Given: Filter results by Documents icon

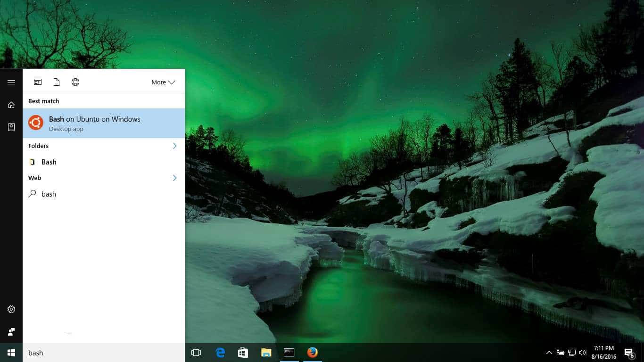Looking at the screenshot, I should coord(57,82).
